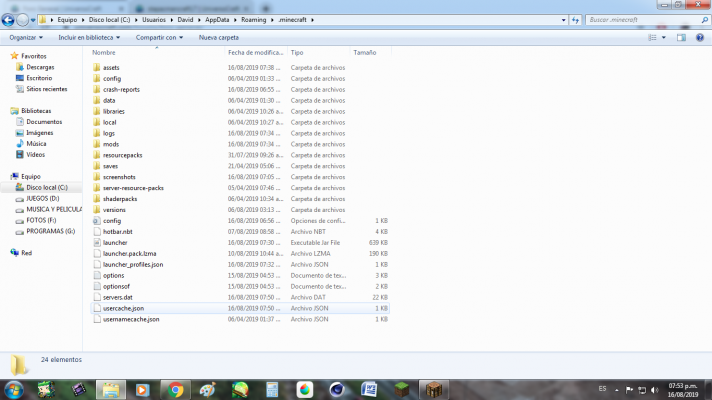
Task: Open Descargas in the navigation pane
Action: pos(40,67)
